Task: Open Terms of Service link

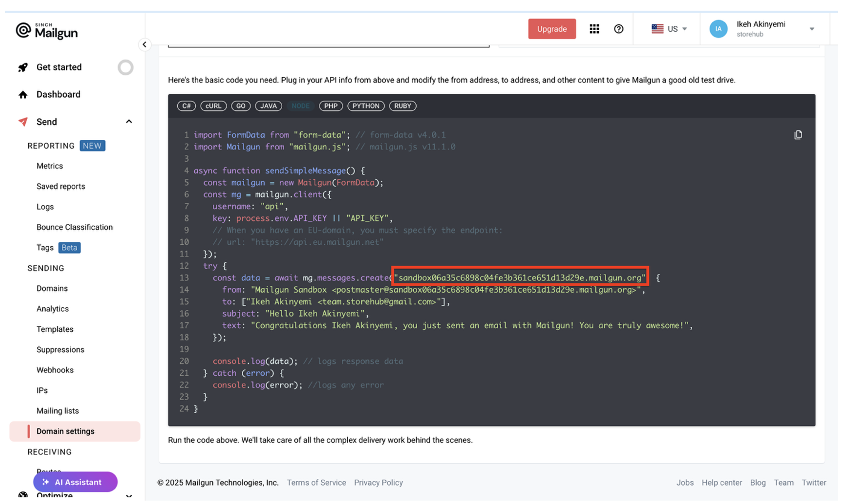Action: (x=316, y=483)
